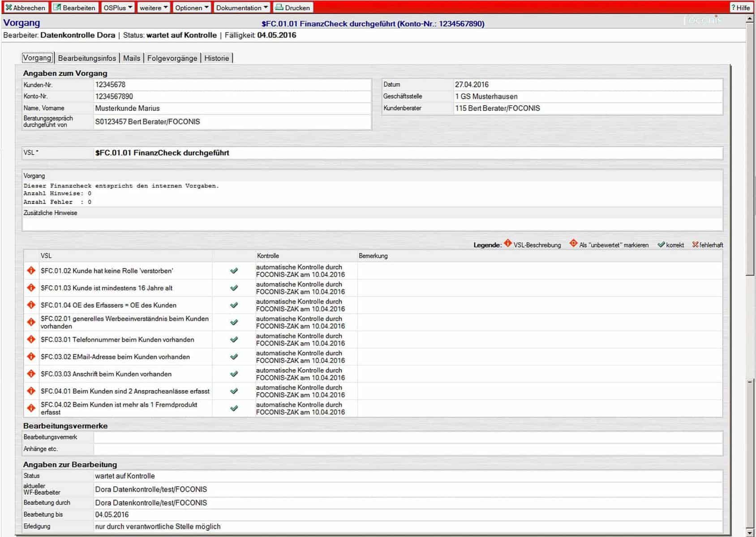The height and width of the screenshot is (537, 756).
Task: Click Kunden-Nr. value 12345678
Action: click(x=110, y=85)
